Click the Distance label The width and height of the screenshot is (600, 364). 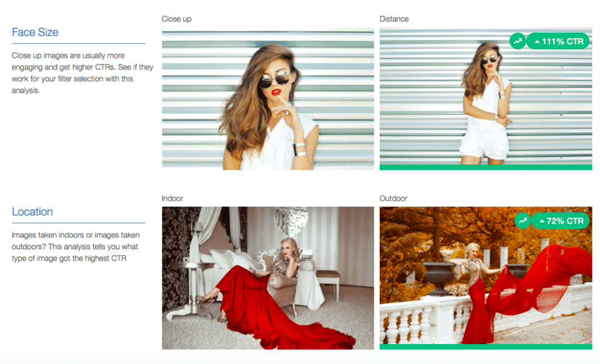coord(394,19)
